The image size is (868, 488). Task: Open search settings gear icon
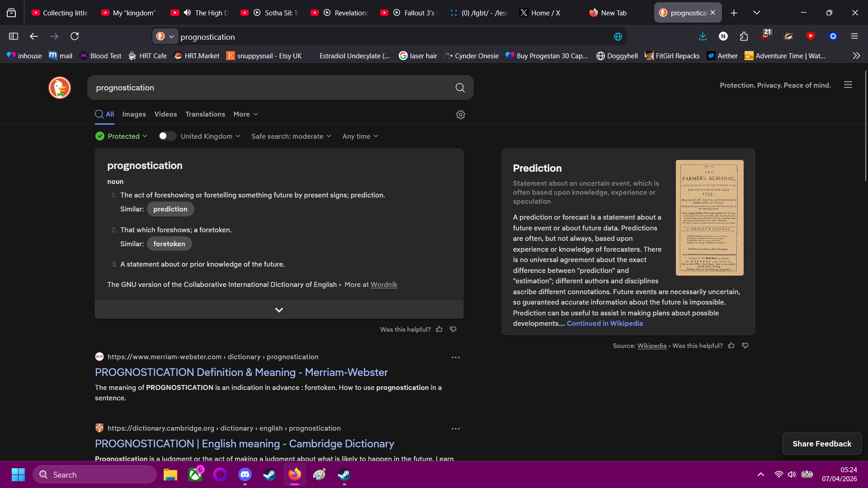click(460, 115)
